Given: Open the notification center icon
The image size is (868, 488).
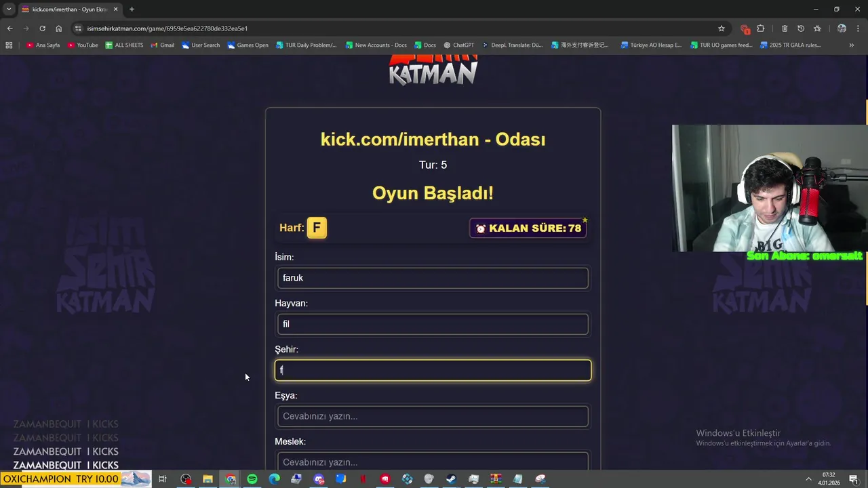Looking at the screenshot, I should coord(854,479).
